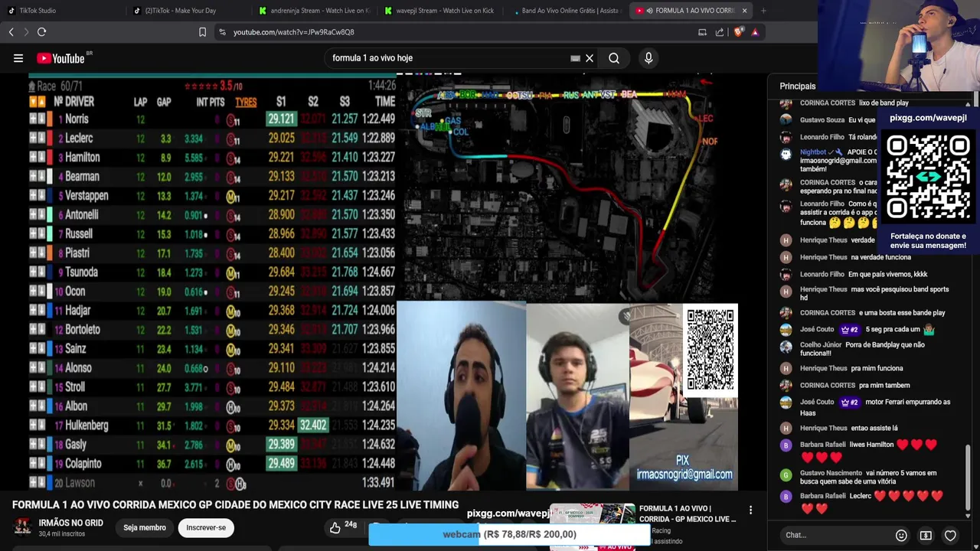This screenshot has height=551, width=980.
Task: Switch to the andreninja Stream Kick tab
Action: click(x=314, y=11)
